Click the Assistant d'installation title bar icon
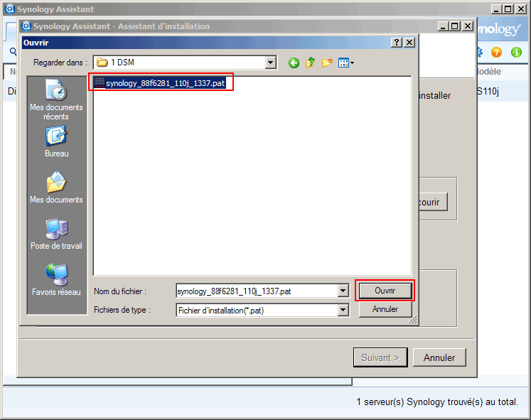Viewport: 531px width, 420px height. click(x=26, y=26)
